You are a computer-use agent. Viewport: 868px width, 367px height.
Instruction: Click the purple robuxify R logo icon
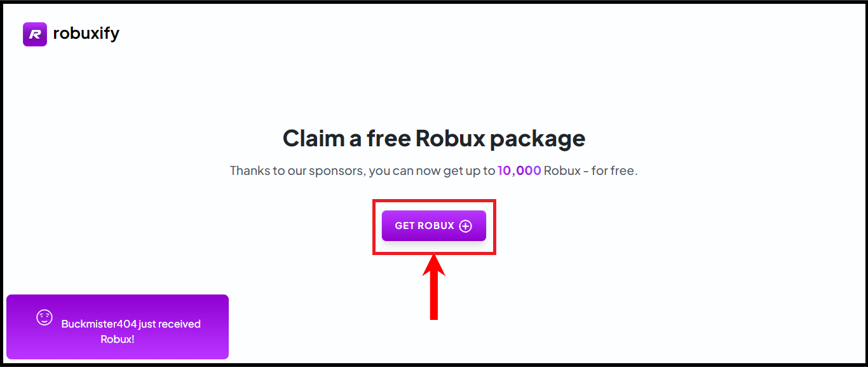click(x=35, y=34)
